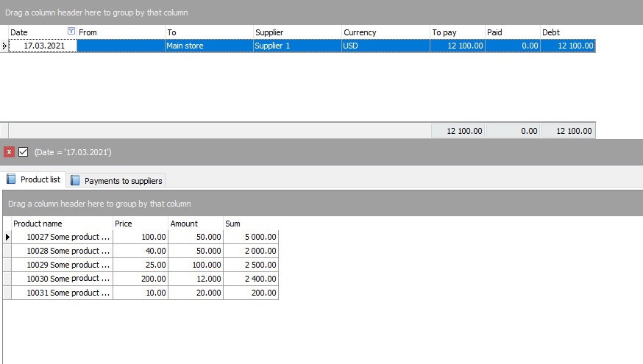Sort products by Price column header
The height and width of the screenshot is (364, 643).
click(140, 224)
